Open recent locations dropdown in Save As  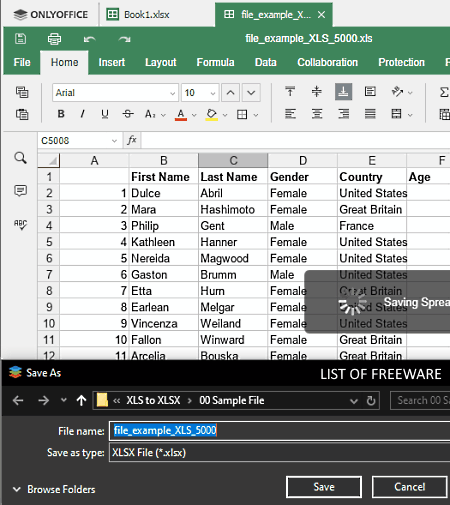(x=63, y=400)
